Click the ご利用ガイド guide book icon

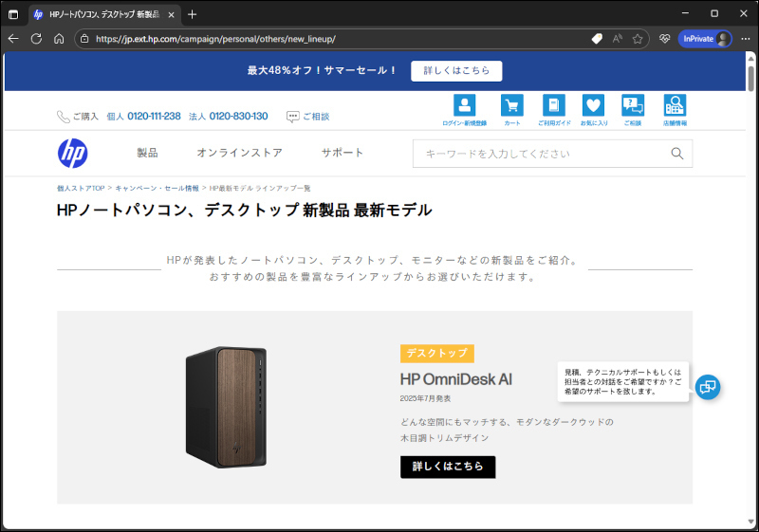tap(553, 105)
